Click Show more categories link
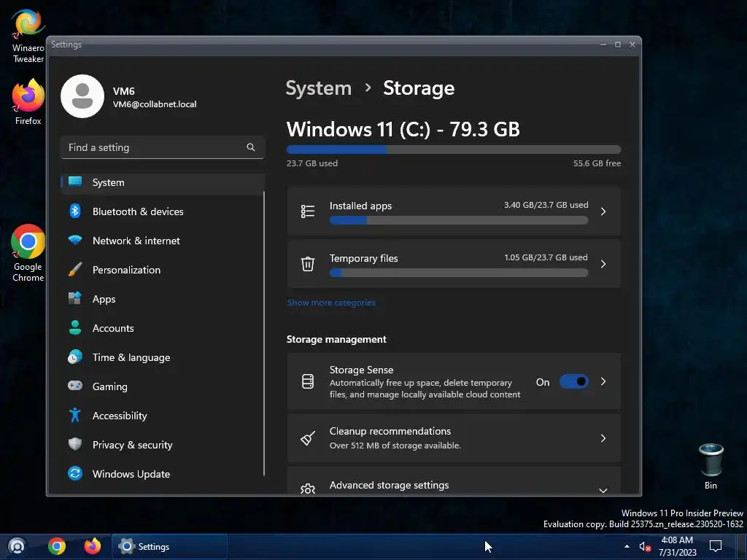The width and height of the screenshot is (747, 560). (331, 303)
